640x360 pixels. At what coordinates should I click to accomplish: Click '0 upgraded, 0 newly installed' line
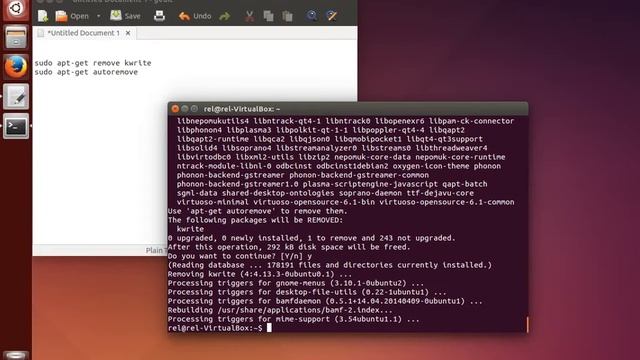[x=312, y=238]
